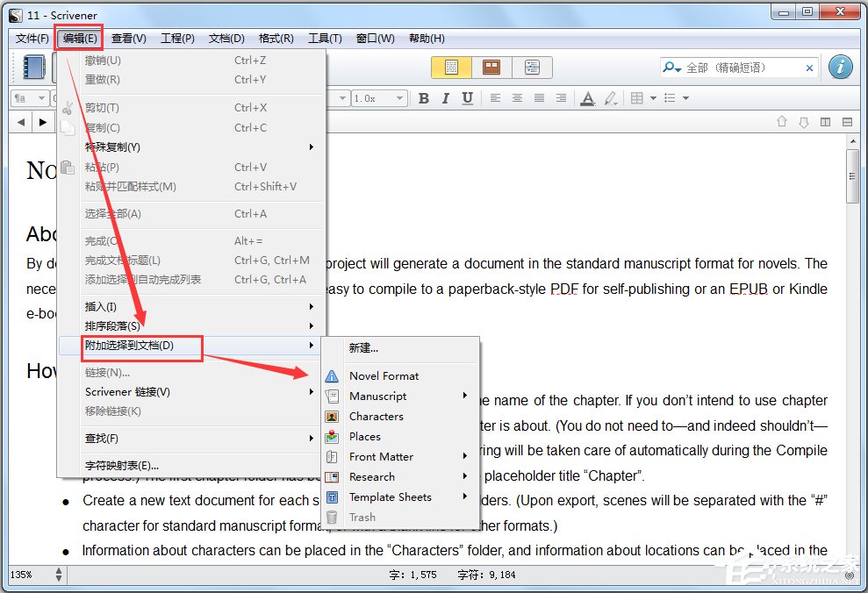
Task: Select Template Sheets submenu item
Action: (x=400, y=497)
